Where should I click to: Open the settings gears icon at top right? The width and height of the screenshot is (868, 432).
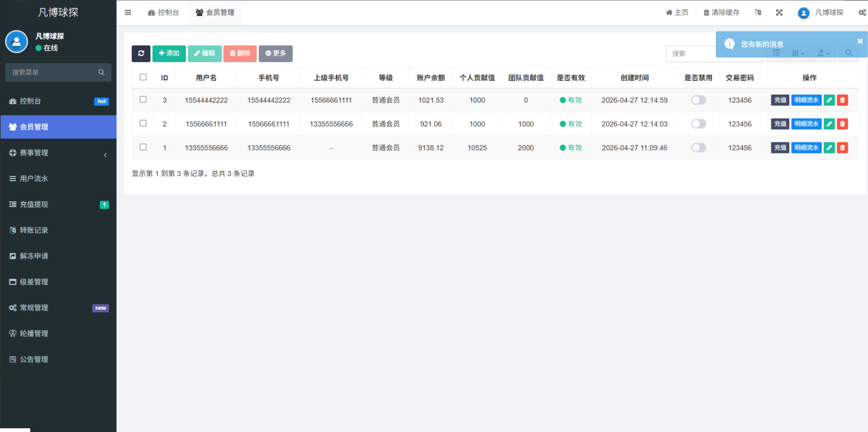tap(862, 12)
